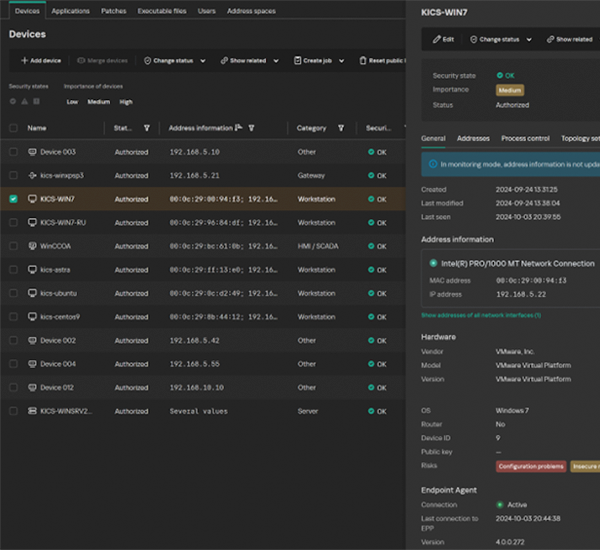The image size is (600, 550).
Task: Click IP address 192.168.5.22 in details
Action: (521, 294)
